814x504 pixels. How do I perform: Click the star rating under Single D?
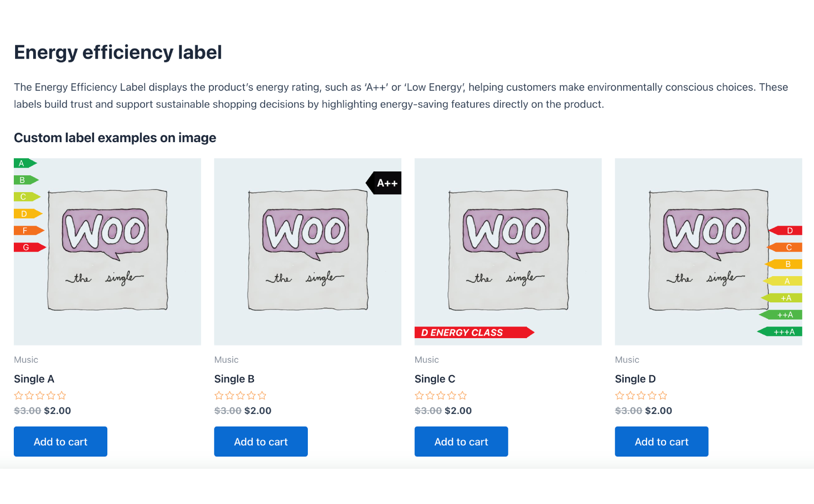[x=641, y=395]
